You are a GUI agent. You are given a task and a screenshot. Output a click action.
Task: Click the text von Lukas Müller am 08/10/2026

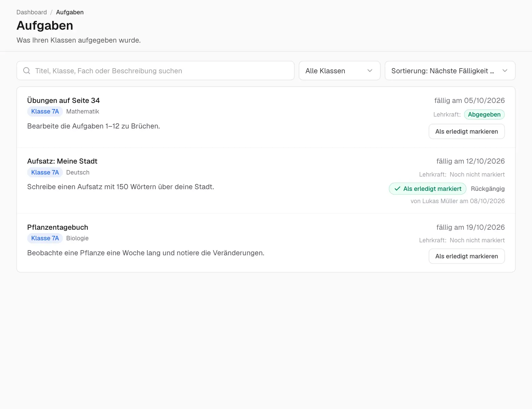pos(458,201)
